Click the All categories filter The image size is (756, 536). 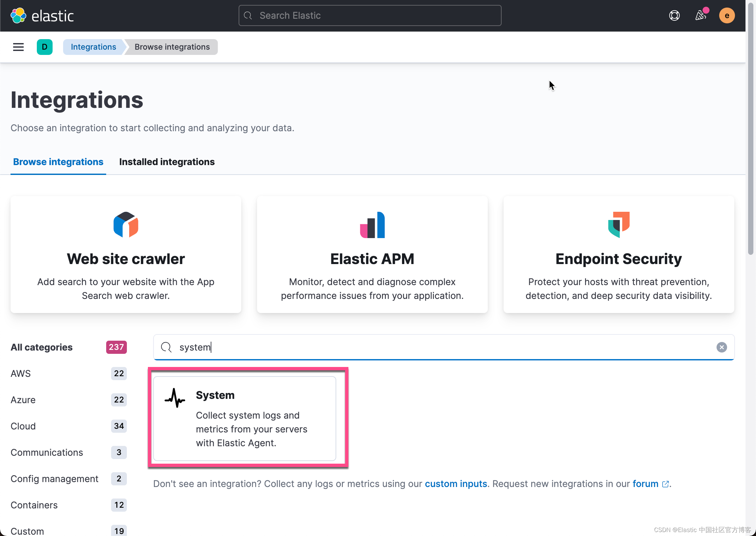click(41, 347)
